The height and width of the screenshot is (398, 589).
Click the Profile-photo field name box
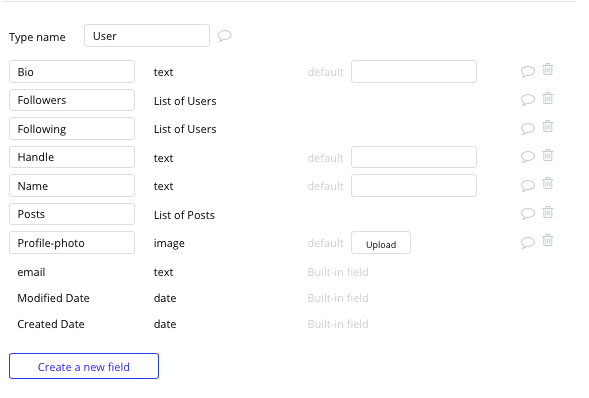pos(72,243)
